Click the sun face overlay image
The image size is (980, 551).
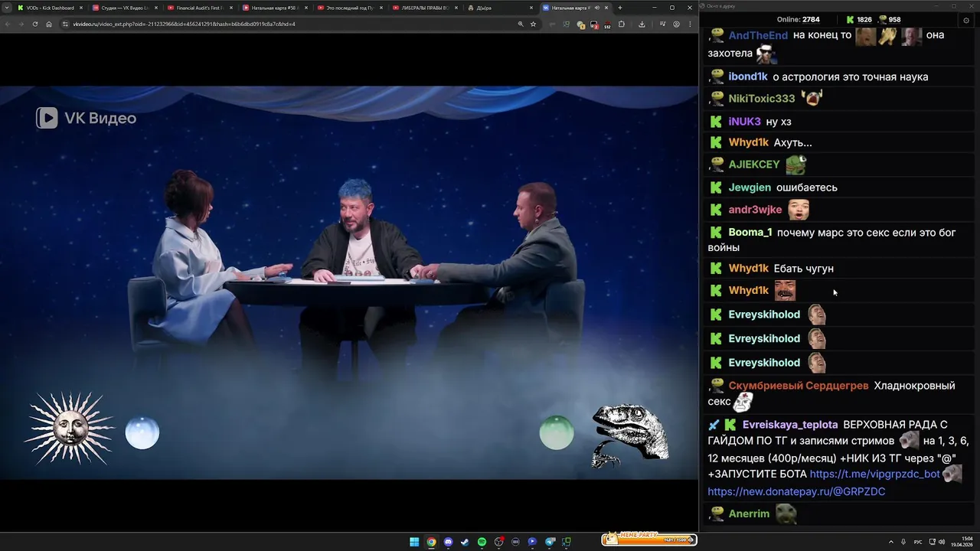70,429
